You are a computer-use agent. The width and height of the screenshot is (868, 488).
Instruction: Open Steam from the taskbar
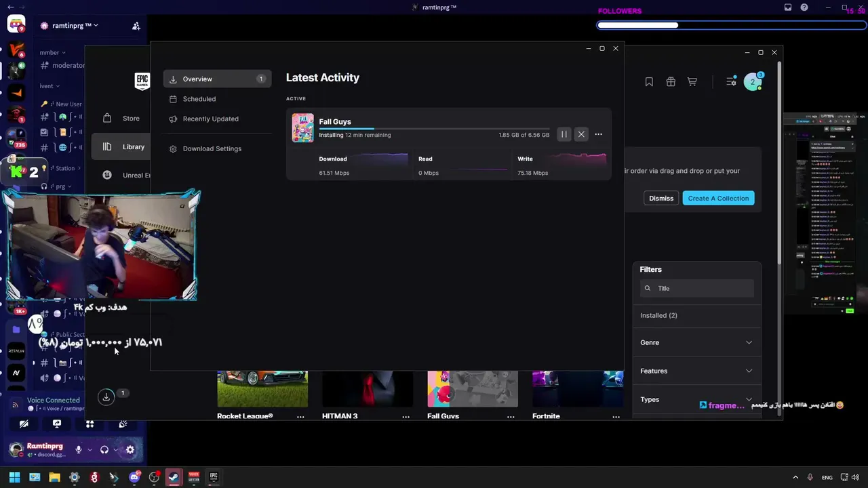(174, 477)
